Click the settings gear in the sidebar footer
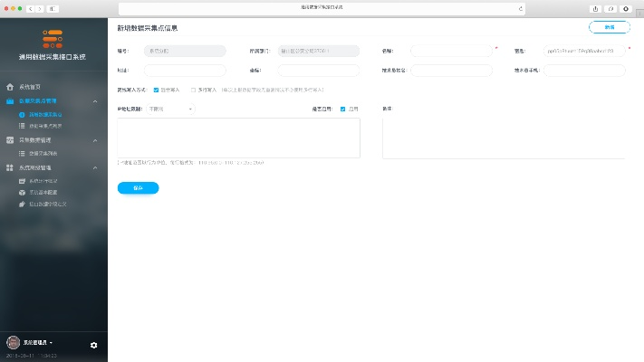This screenshot has width=644, height=362. [93, 345]
